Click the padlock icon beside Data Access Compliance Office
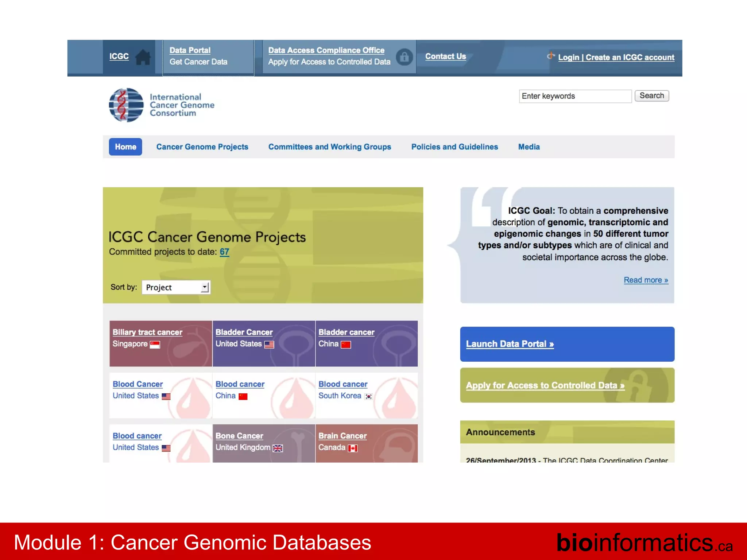Screen dimensions: 747x560 404,57
